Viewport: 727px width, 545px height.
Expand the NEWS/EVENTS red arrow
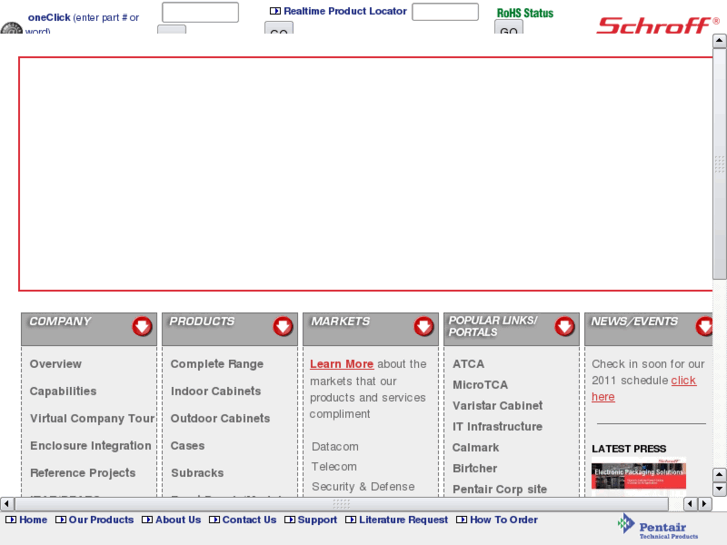pos(704,327)
